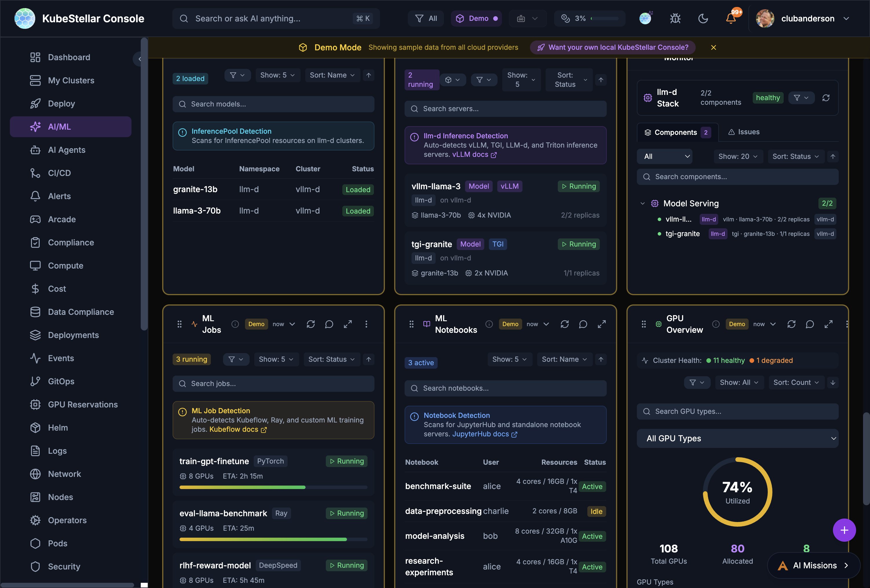870x588 pixels.
Task: Open GPU Reservations in sidebar
Action: pyautogui.click(x=82, y=404)
